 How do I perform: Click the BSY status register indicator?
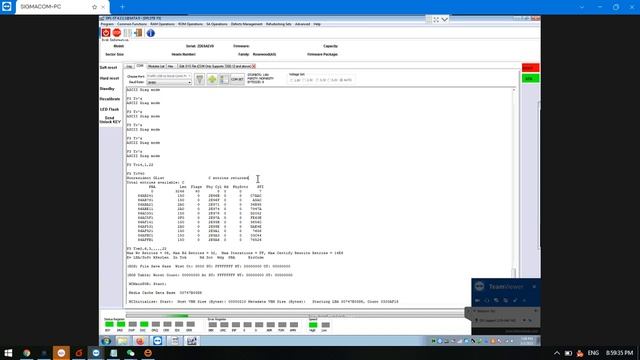(x=109, y=324)
